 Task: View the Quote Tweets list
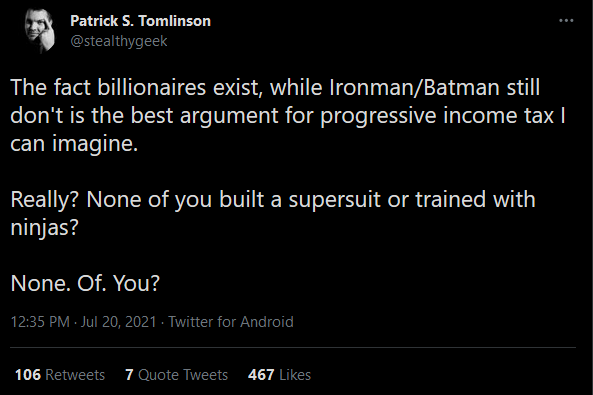(177, 375)
